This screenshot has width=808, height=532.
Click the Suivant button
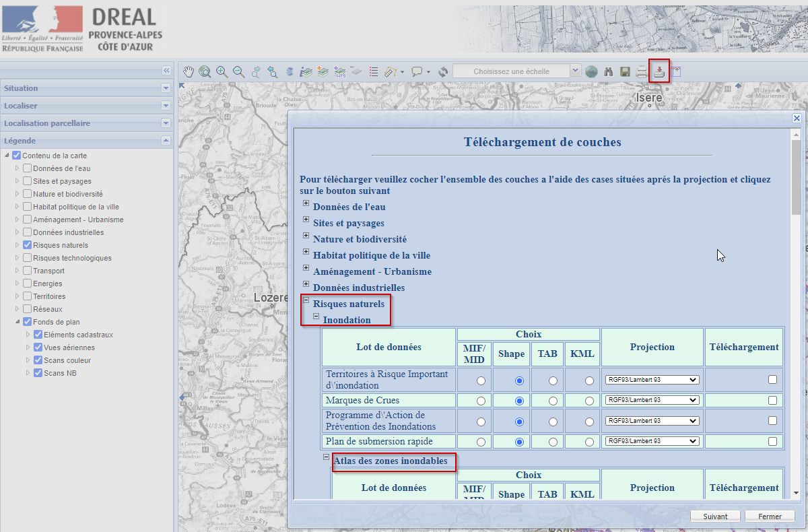(x=715, y=517)
